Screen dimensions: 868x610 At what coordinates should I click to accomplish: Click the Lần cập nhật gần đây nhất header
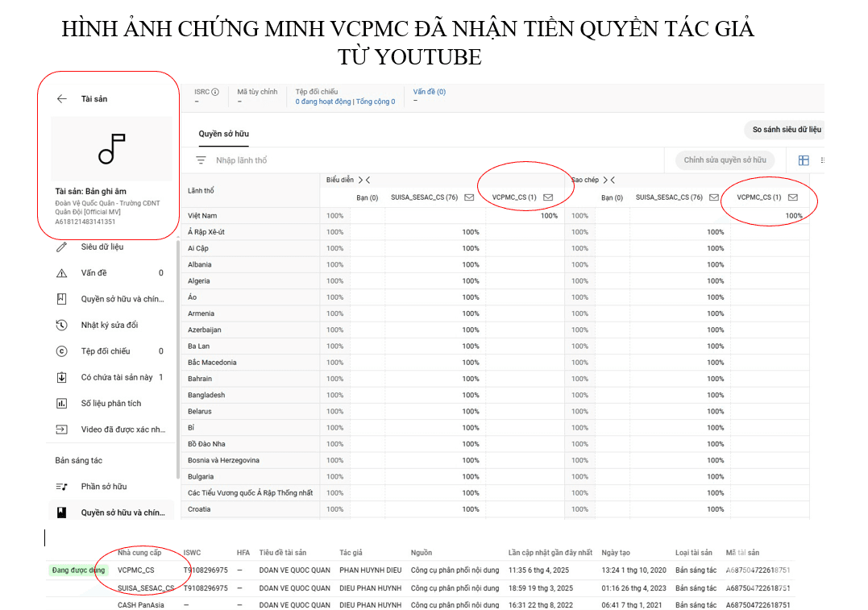point(550,553)
